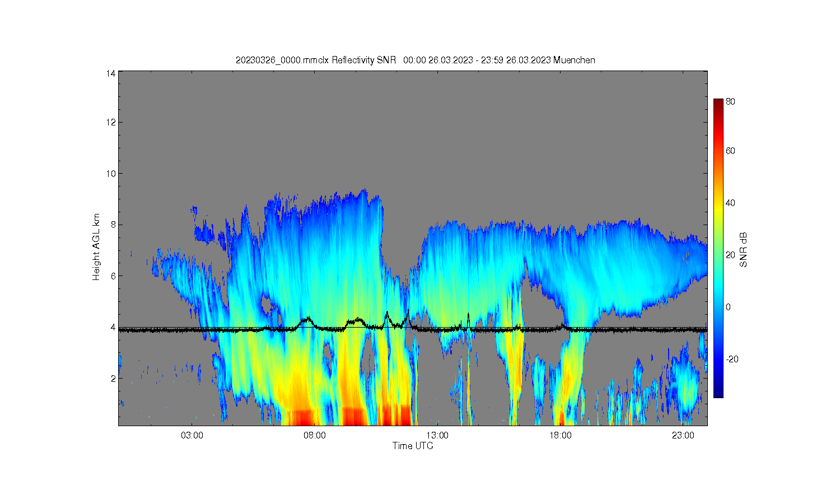Click the colorbar value -20
Screen dimensions: 840x504
click(x=732, y=359)
